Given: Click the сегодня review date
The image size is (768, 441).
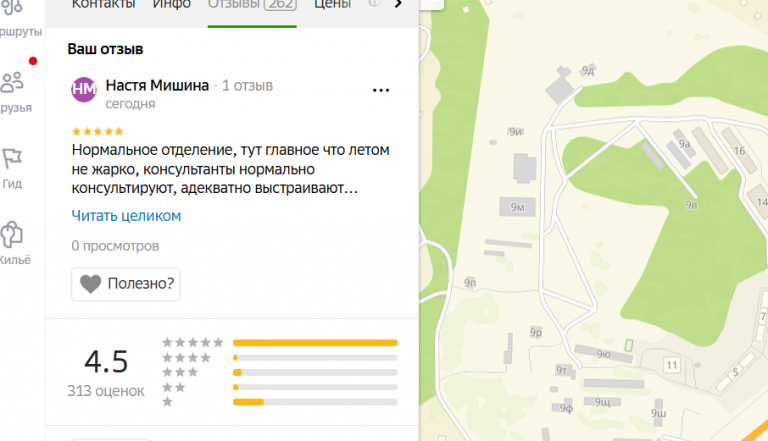Looking at the screenshot, I should [x=130, y=104].
